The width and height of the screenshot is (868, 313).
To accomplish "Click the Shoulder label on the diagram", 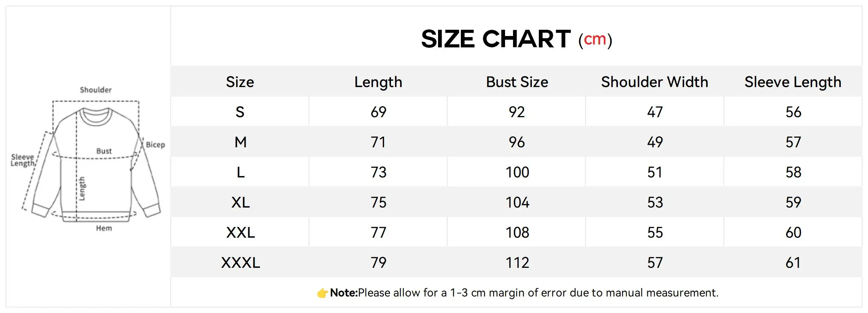I will pyautogui.click(x=96, y=90).
